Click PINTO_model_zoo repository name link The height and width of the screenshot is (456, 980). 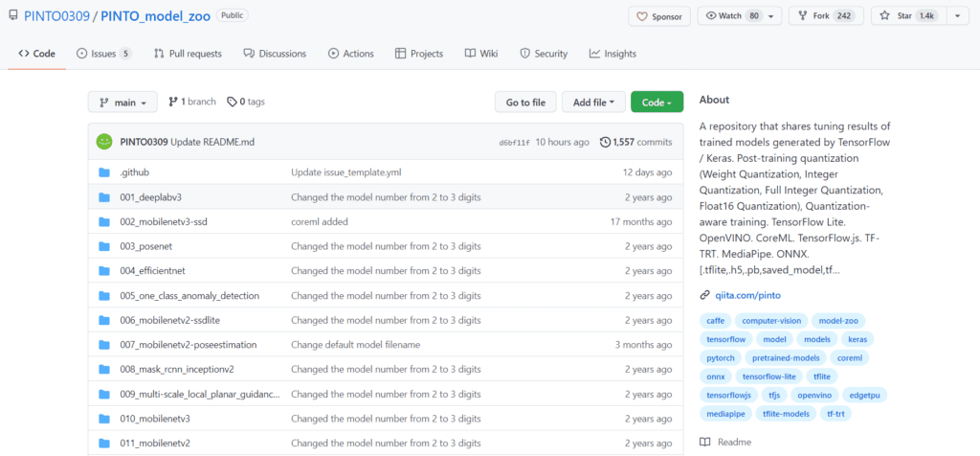[x=155, y=16]
